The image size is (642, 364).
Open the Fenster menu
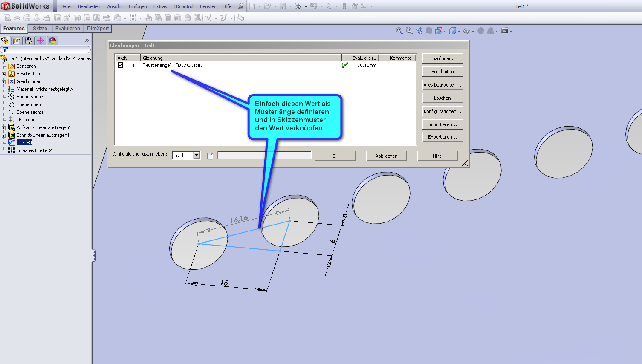coord(208,6)
